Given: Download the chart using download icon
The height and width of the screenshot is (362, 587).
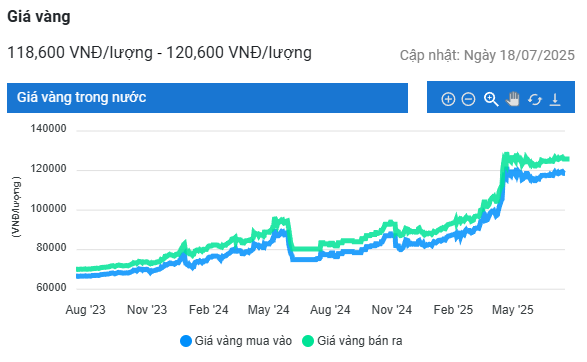Looking at the screenshot, I should click(x=555, y=100).
